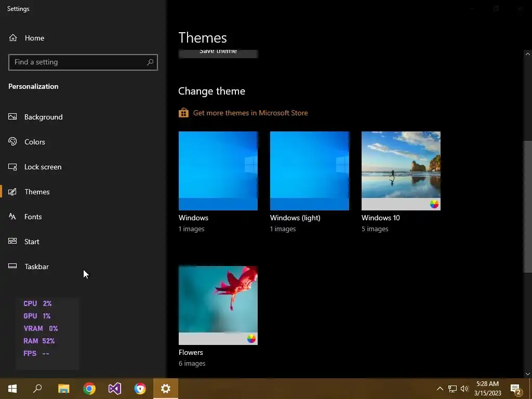Click the 'RAM 52%' overlay reading
Viewport: 532px width, 399px height.
point(39,341)
